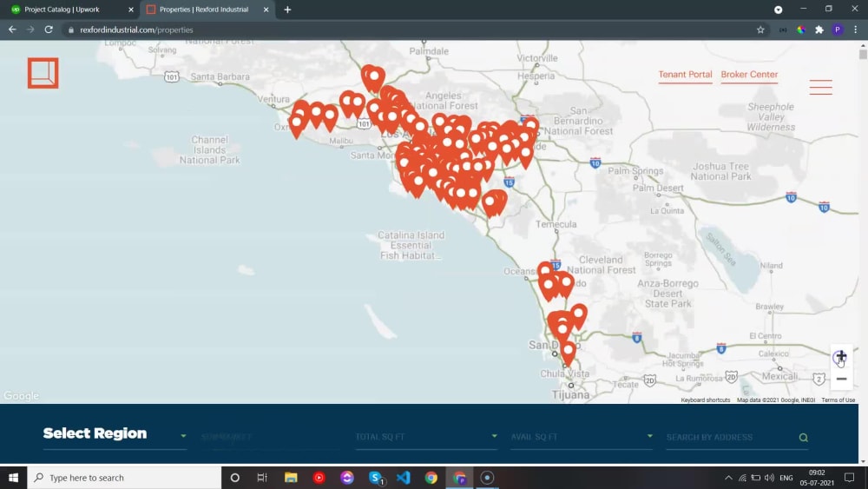868x489 pixels.
Task: Bookmark this page with the star
Action: click(x=760, y=30)
